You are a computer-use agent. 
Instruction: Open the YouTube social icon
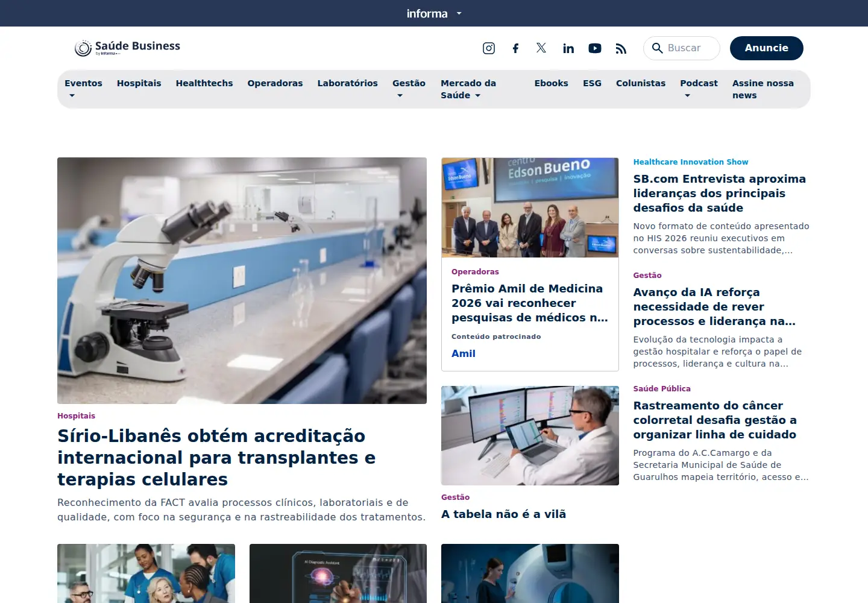pyautogui.click(x=595, y=48)
